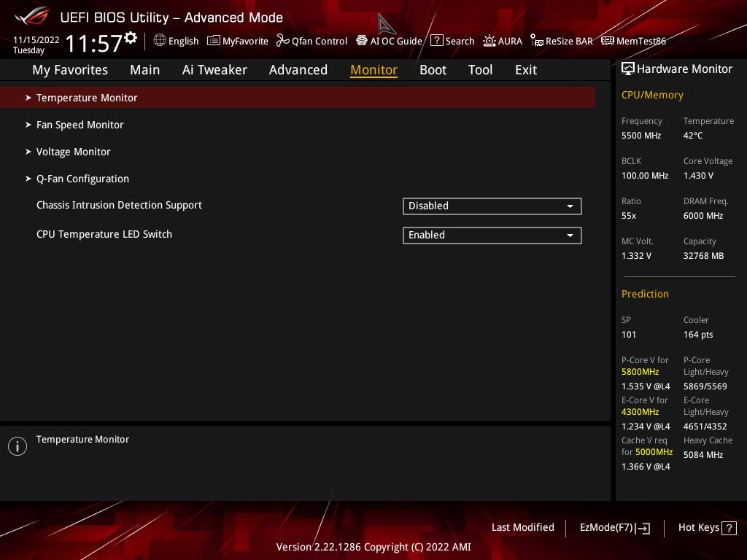The image size is (747, 560).
Task: Open MyFavorite list icon
Action: coord(214,41)
